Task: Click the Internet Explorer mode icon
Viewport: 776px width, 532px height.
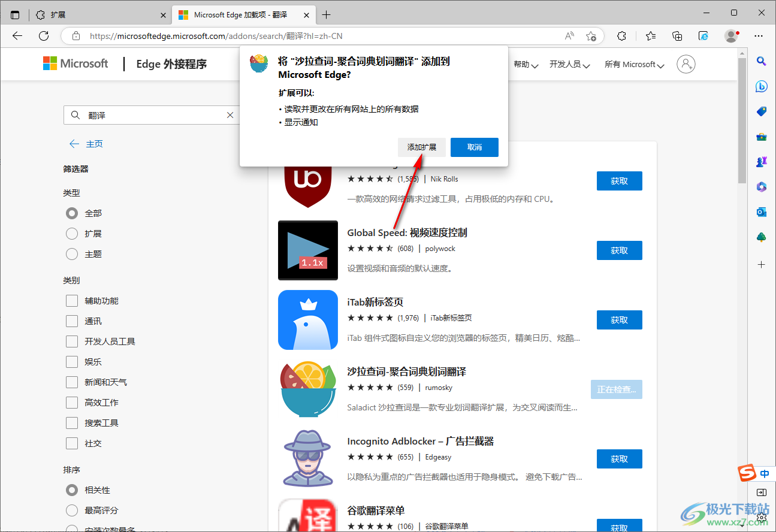Action: [x=704, y=36]
